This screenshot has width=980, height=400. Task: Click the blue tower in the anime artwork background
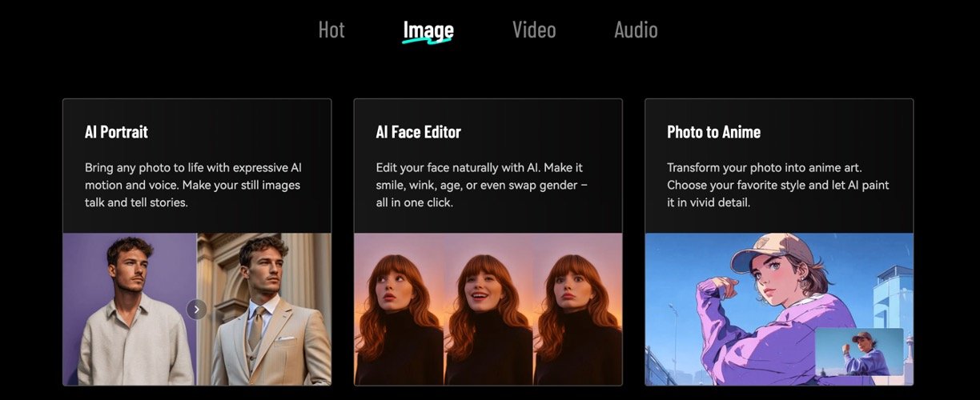tap(894, 296)
